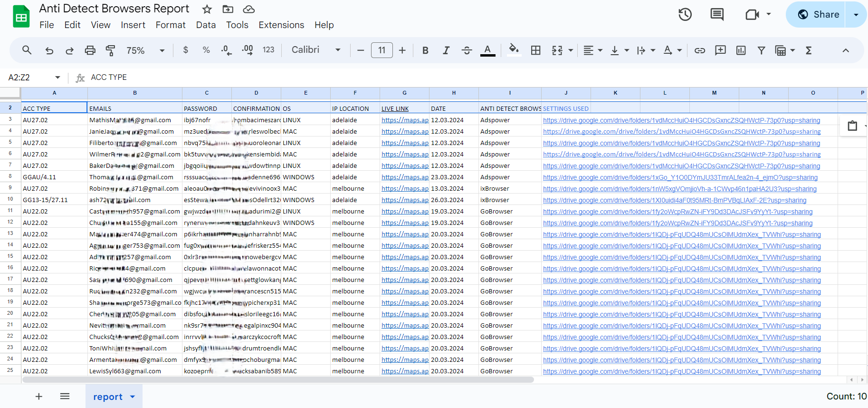Create a filter

point(761,50)
